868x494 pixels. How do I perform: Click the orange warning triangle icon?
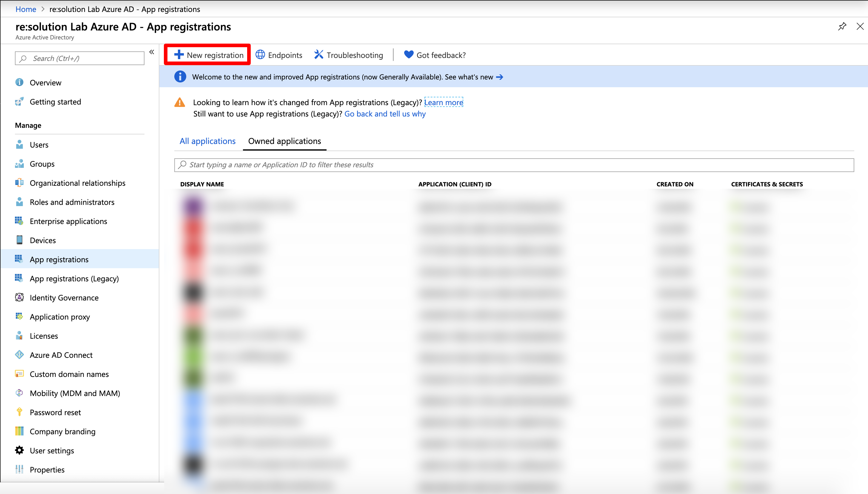(179, 102)
